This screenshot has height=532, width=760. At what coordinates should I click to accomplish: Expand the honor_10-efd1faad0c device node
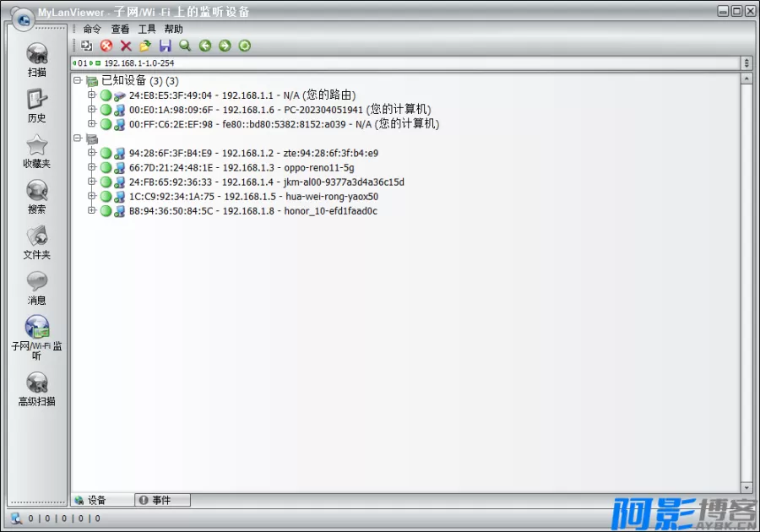coord(91,211)
